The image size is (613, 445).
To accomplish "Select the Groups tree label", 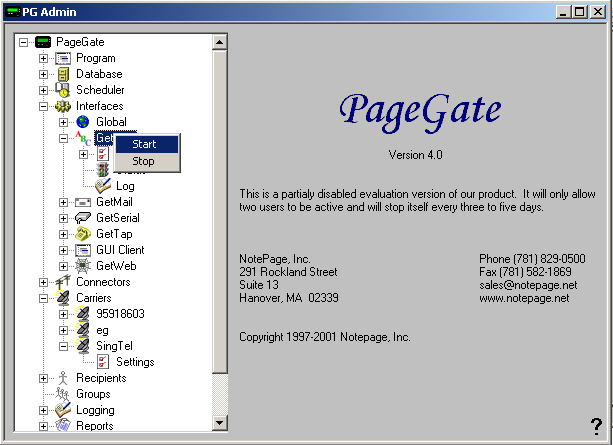I will (x=93, y=394).
